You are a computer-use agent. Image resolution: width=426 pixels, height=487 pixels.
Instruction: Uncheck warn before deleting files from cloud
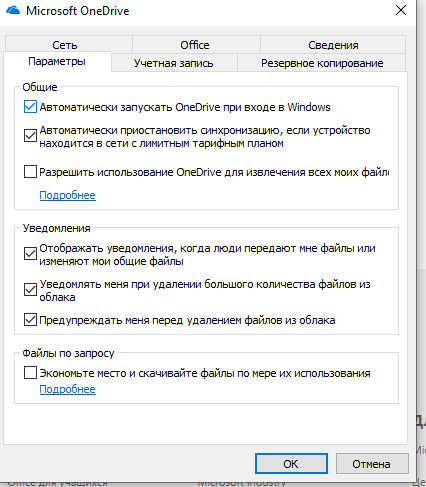pos(30,320)
